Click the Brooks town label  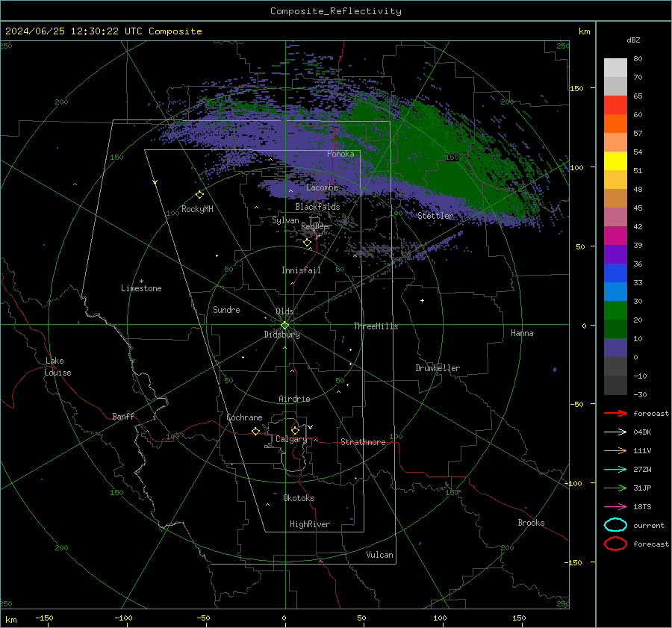531,523
